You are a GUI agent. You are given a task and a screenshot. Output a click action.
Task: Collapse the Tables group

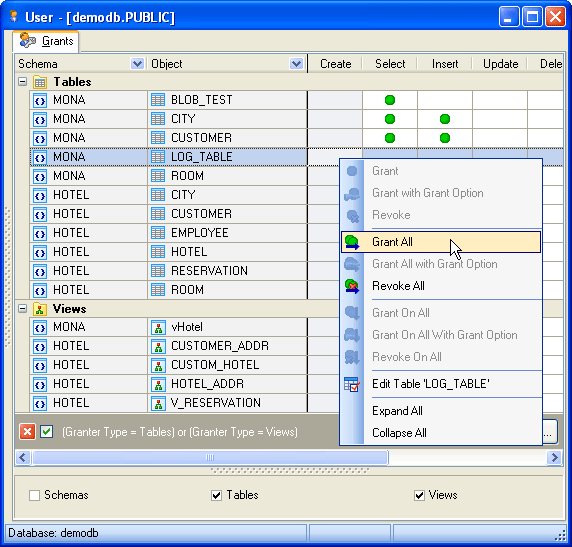23,81
